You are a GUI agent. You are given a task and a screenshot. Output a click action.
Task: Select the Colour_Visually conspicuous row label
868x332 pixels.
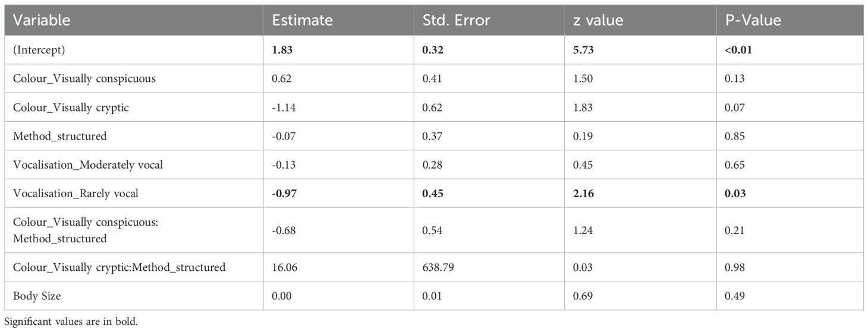point(84,78)
